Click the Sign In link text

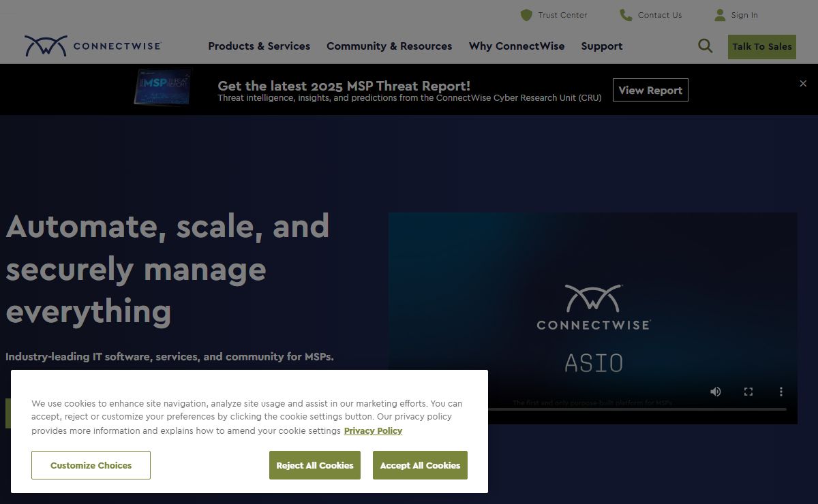click(744, 15)
